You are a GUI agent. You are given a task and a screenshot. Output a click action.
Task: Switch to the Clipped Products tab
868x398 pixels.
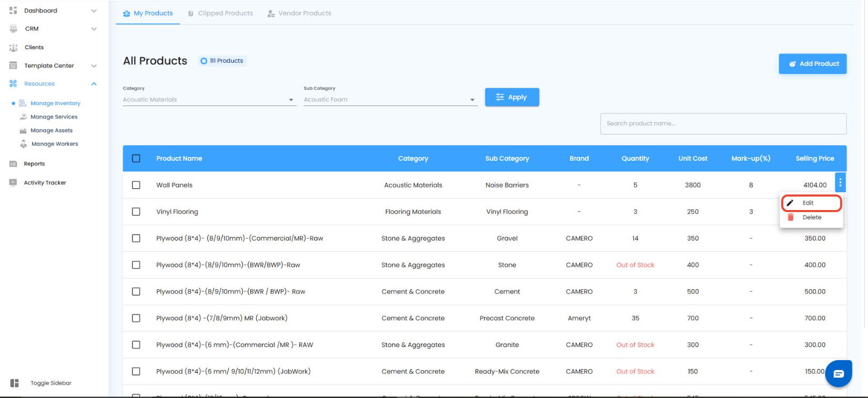click(220, 13)
